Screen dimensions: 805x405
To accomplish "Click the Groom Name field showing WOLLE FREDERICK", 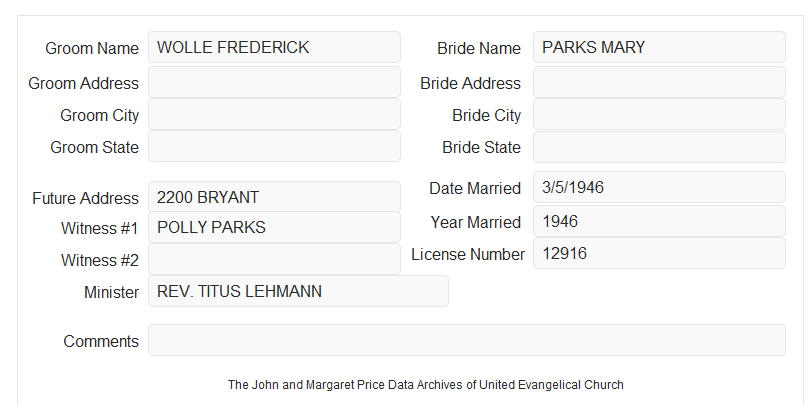I will coord(274,47).
